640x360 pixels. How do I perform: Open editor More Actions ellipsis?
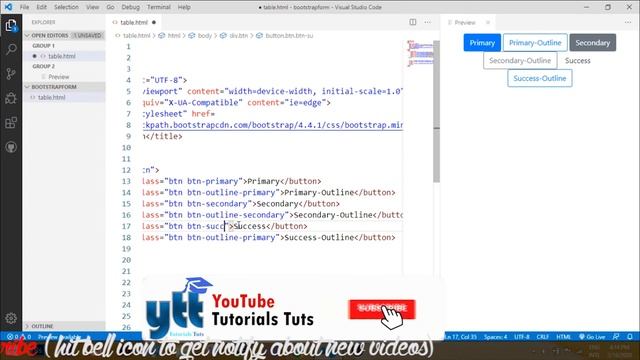(x=427, y=22)
